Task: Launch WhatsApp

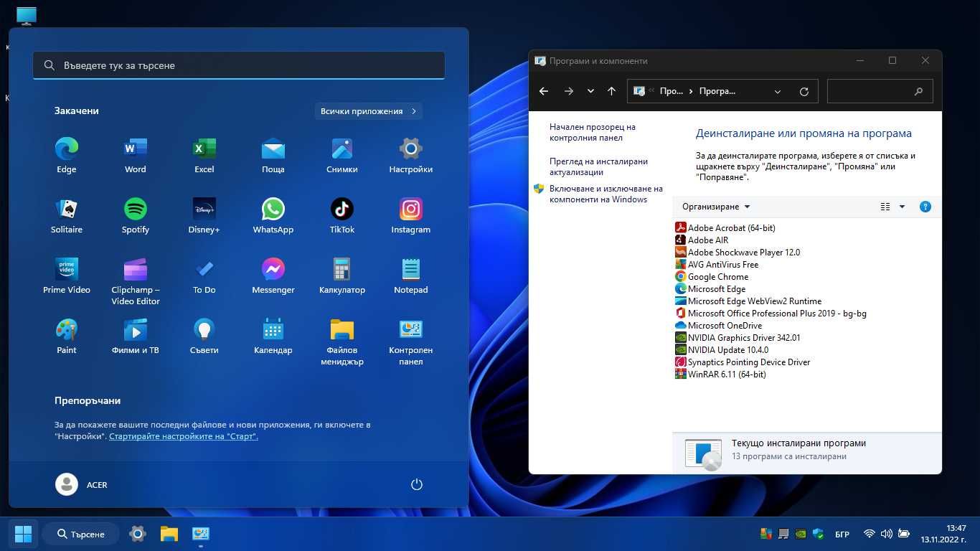Action: (x=273, y=216)
